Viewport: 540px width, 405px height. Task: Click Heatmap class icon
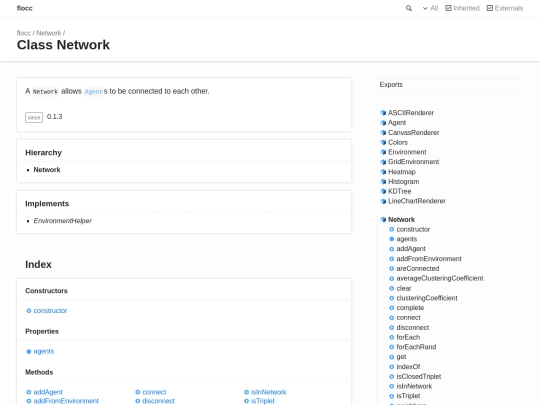383,172
